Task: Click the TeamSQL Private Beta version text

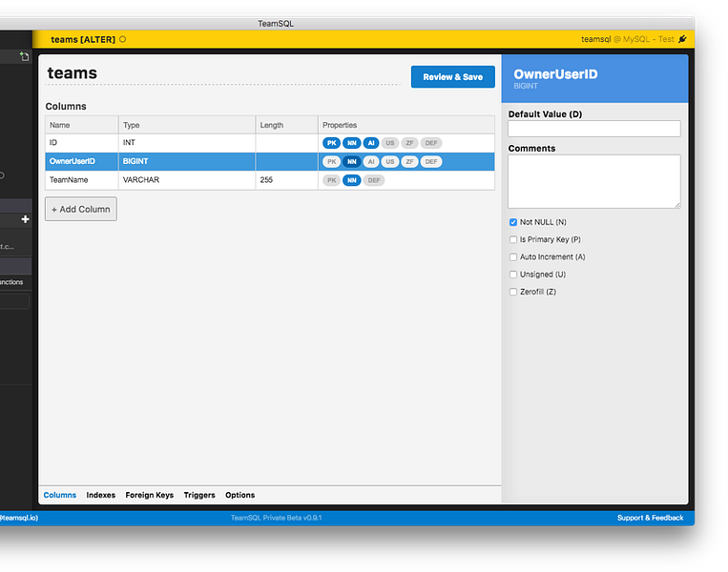Action: [x=277, y=518]
